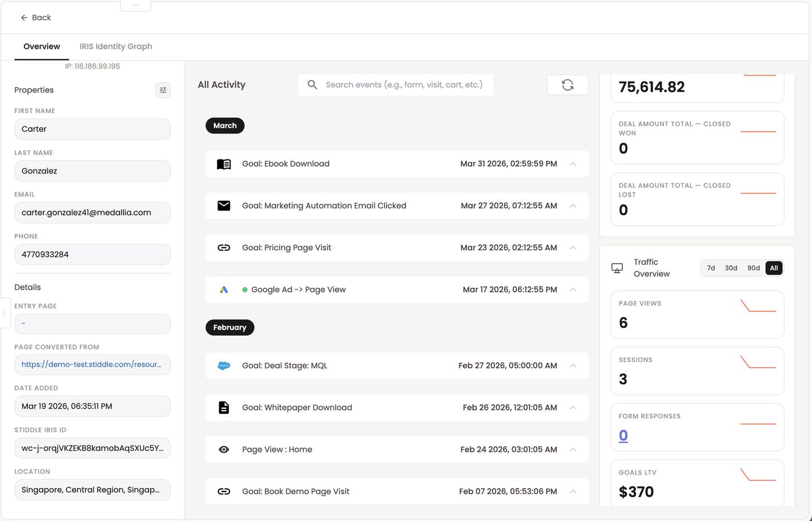Switch to the Overview tab
812x521 pixels.
pos(42,46)
